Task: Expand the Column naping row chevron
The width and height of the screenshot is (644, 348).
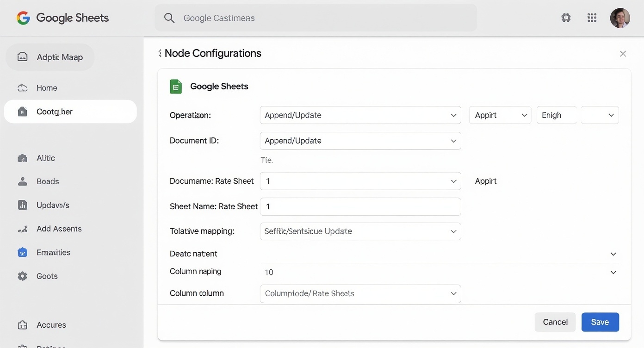Action: point(613,273)
